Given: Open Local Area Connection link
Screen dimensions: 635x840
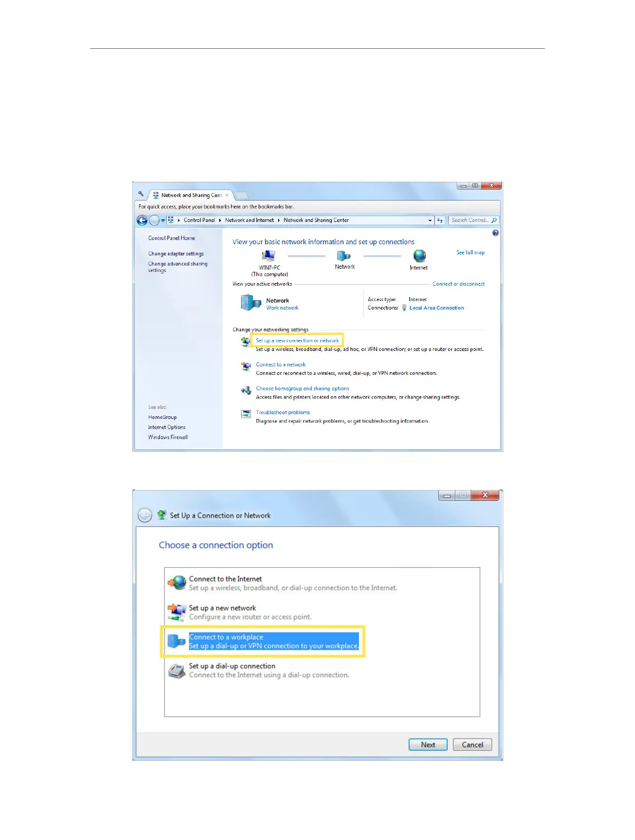Looking at the screenshot, I should 436,308.
